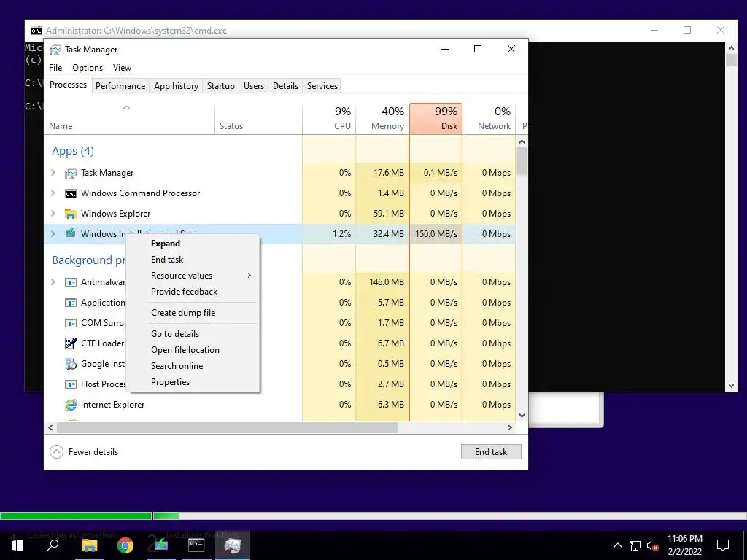
Task: Click the muted volume tray icon
Action: 653,545
